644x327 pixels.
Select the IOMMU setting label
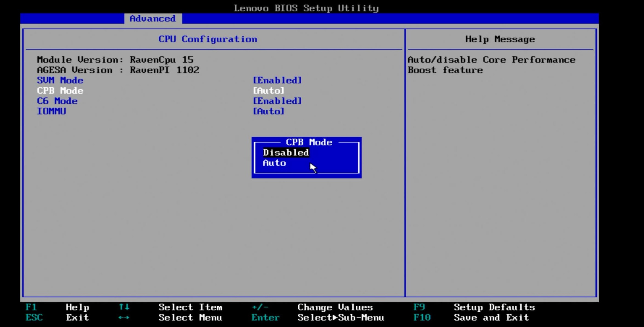(51, 111)
